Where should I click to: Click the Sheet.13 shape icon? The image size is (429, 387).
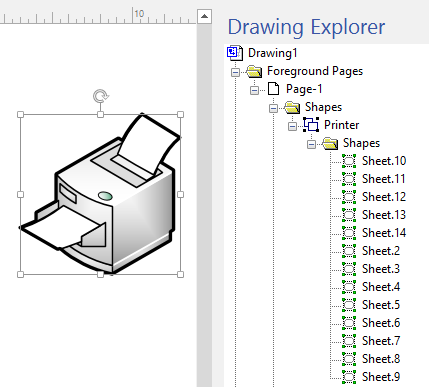(349, 215)
